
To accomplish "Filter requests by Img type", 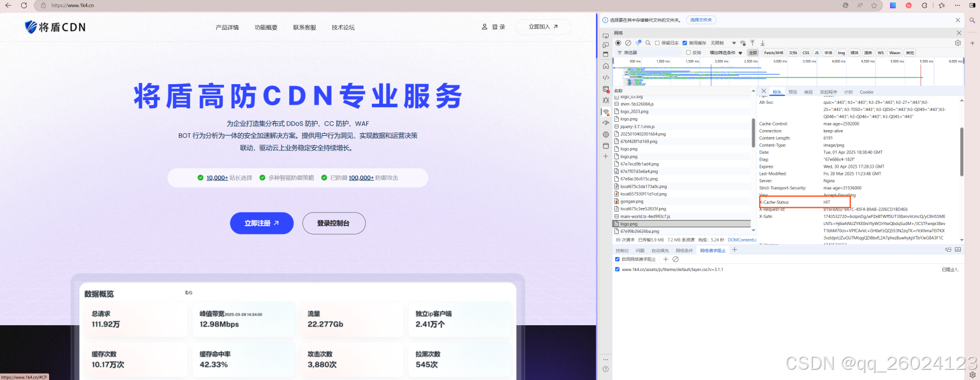I will tap(842, 52).
